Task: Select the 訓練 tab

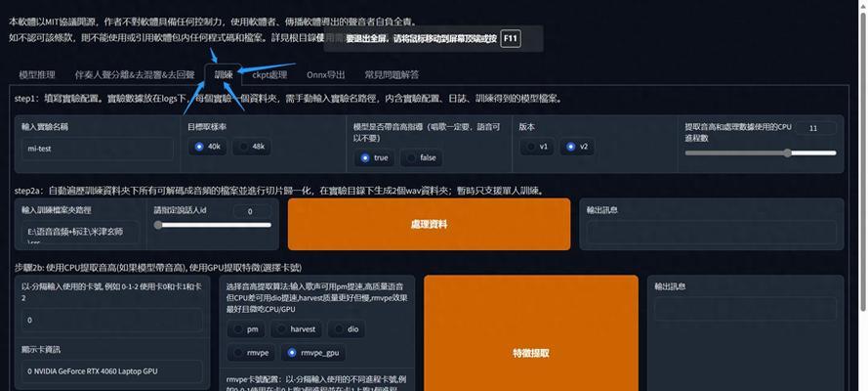Action: click(224, 74)
